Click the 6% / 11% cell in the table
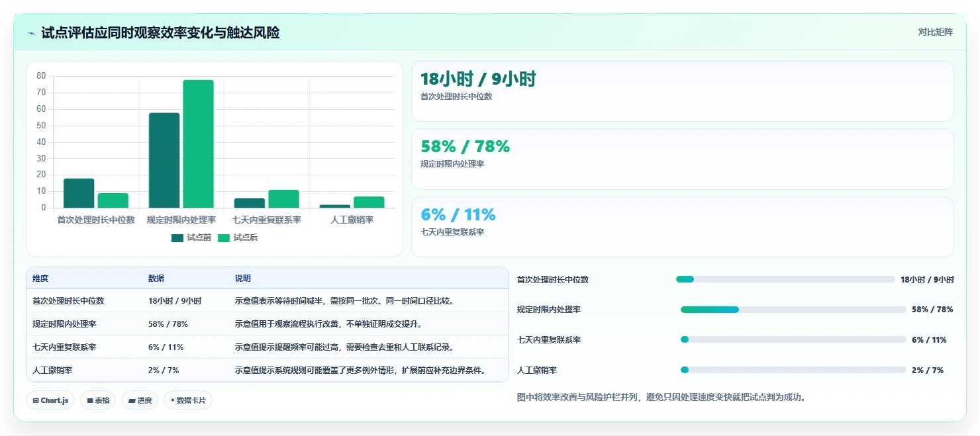This screenshot has width=980, height=436. click(166, 347)
